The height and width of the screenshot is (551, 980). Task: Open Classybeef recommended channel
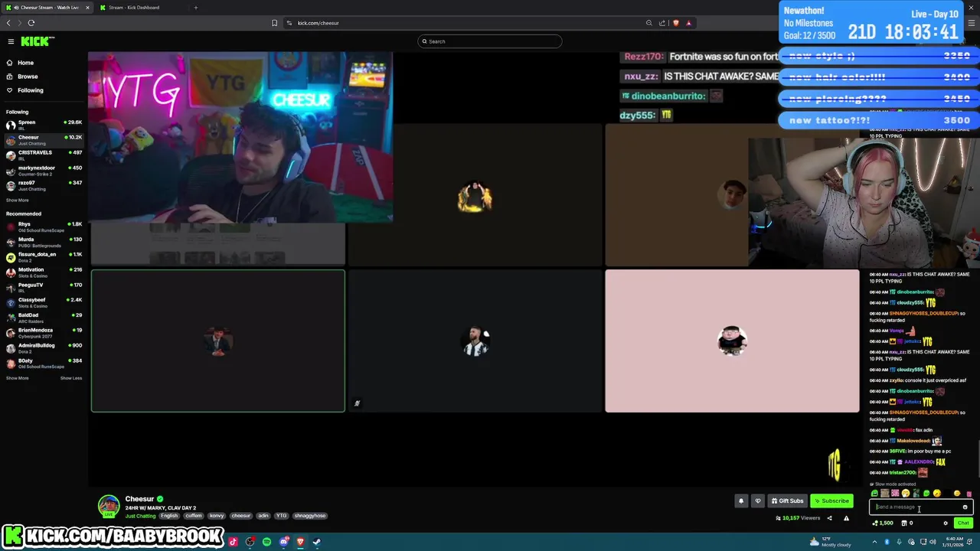[x=44, y=302]
